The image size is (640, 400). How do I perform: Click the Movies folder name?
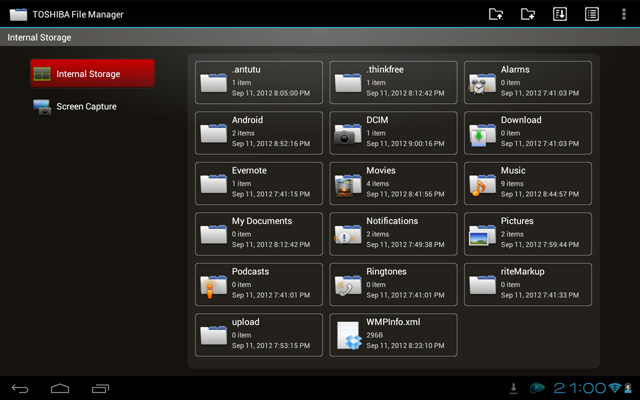click(x=381, y=171)
